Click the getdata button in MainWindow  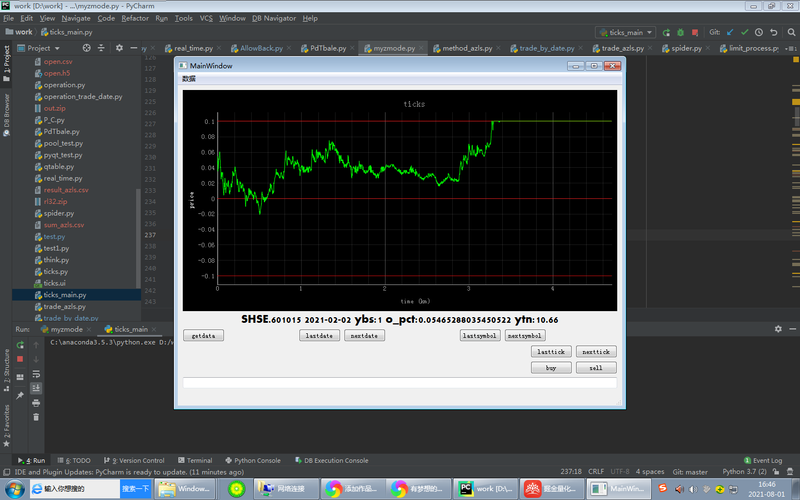tap(203, 336)
